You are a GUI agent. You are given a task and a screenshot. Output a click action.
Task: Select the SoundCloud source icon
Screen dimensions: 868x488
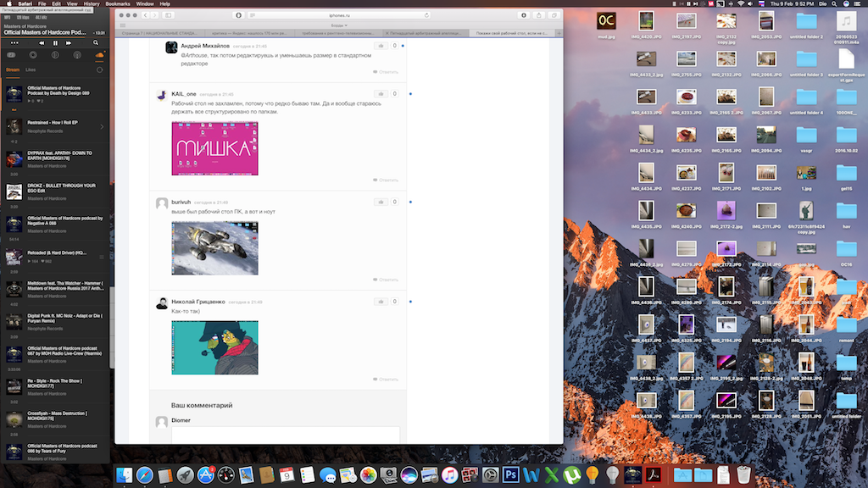[99, 55]
